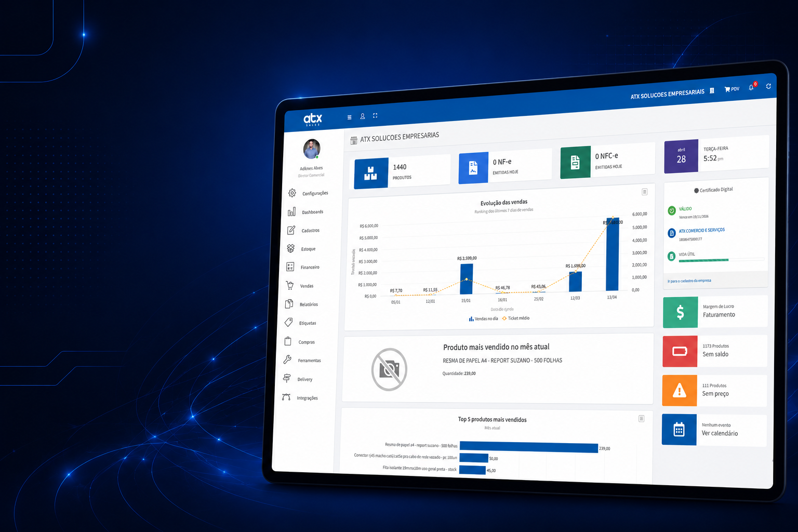Image resolution: width=798 pixels, height=532 pixels.
Task: Open the Cadastros menu item
Action: pyautogui.click(x=304, y=230)
